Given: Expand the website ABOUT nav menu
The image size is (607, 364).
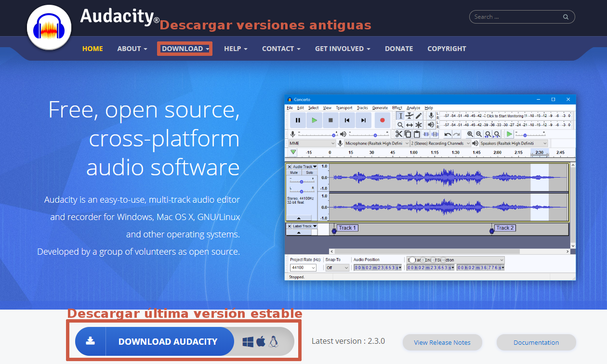Looking at the screenshot, I should [132, 49].
